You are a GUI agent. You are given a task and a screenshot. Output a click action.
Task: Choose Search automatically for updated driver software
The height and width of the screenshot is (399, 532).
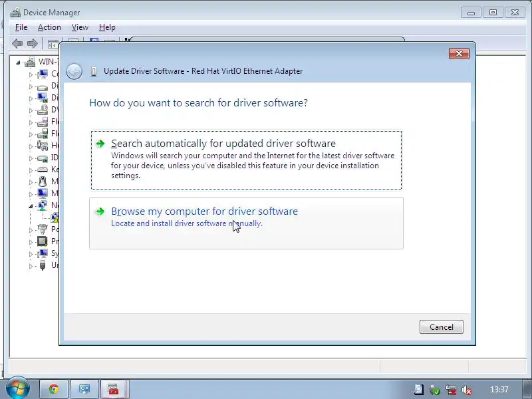click(x=246, y=160)
